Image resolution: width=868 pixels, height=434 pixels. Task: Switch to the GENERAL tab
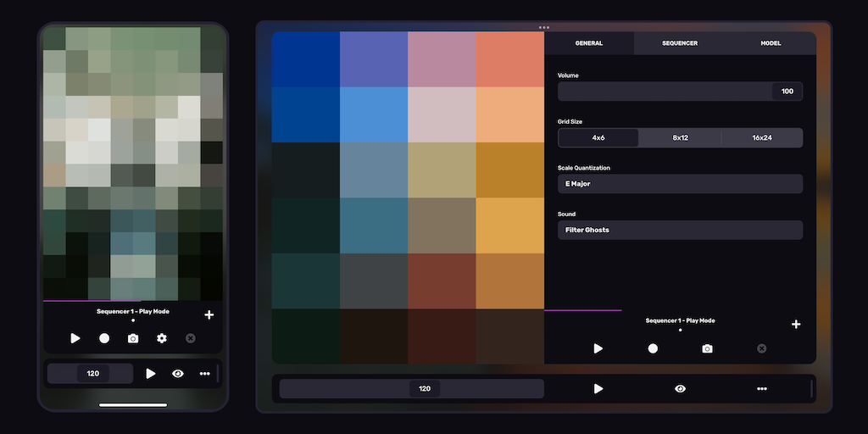click(589, 43)
